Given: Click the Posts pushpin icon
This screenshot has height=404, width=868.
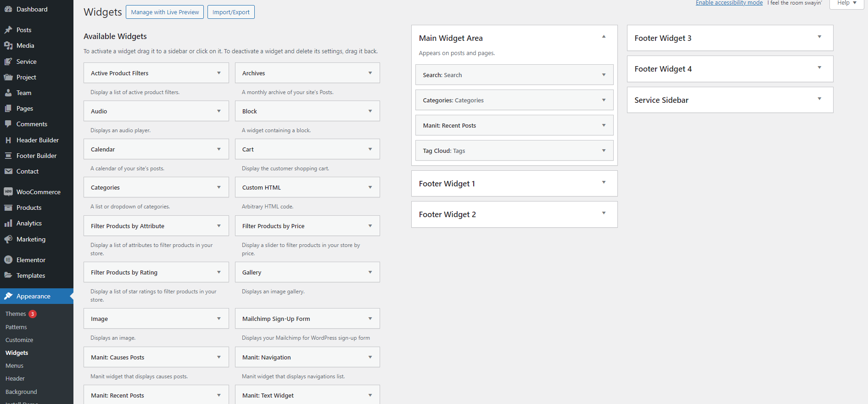Looking at the screenshot, I should click(8, 30).
